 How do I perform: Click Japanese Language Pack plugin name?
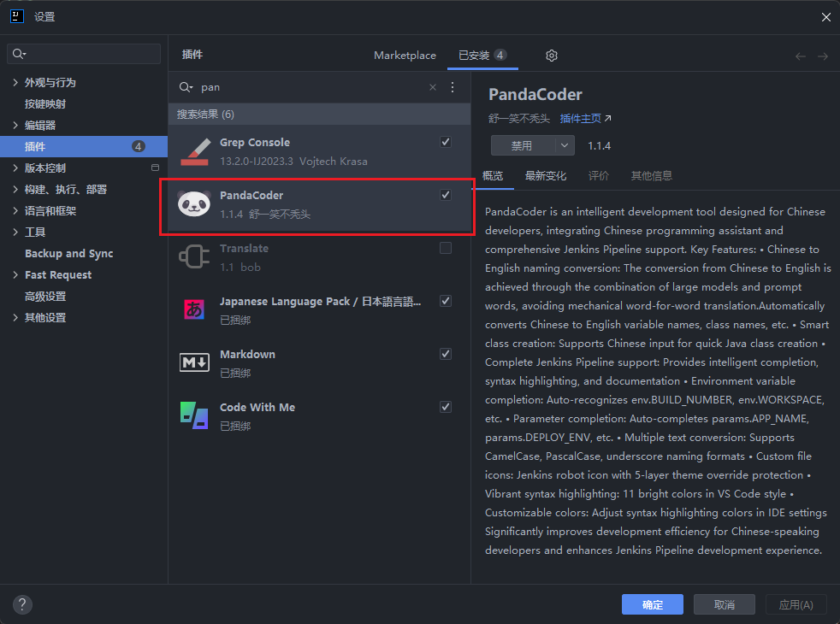(x=321, y=301)
